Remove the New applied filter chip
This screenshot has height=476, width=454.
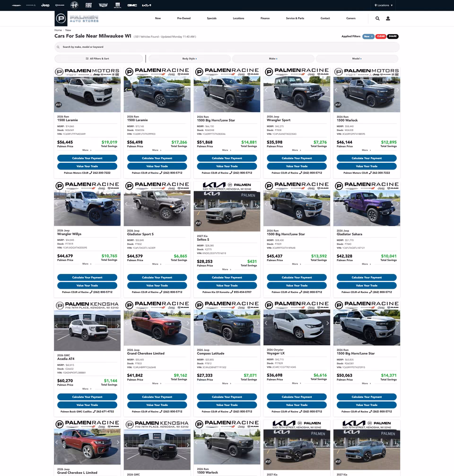point(368,36)
